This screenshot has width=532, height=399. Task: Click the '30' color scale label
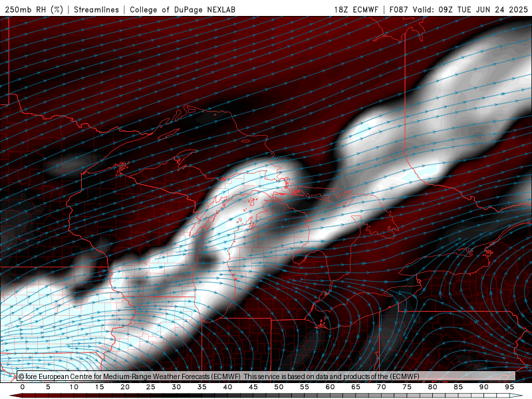pos(176,387)
